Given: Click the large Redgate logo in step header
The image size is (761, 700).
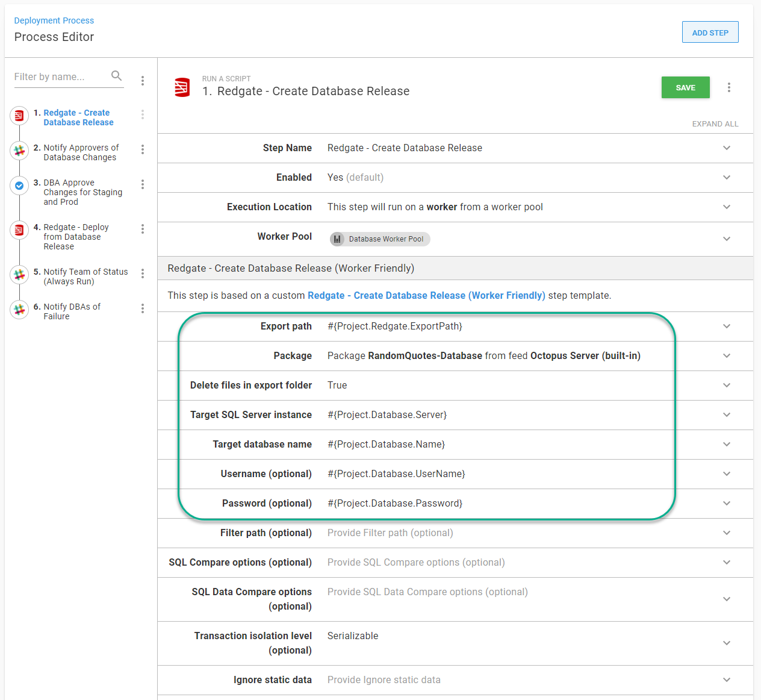Looking at the screenshot, I should click(x=182, y=87).
